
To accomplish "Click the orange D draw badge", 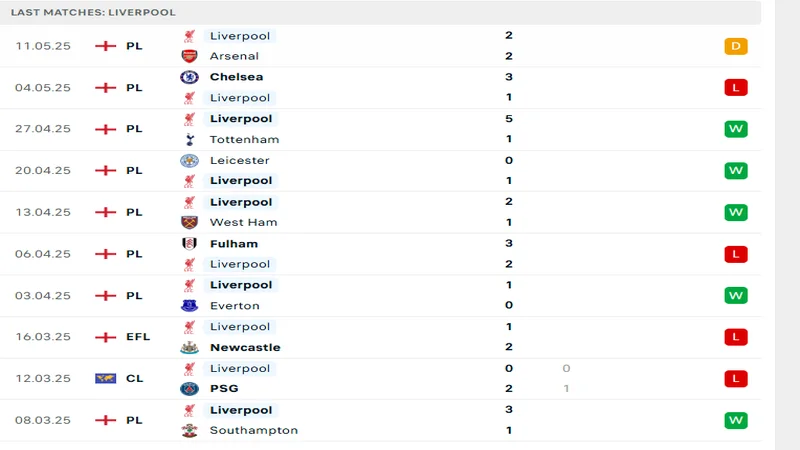I will point(736,46).
